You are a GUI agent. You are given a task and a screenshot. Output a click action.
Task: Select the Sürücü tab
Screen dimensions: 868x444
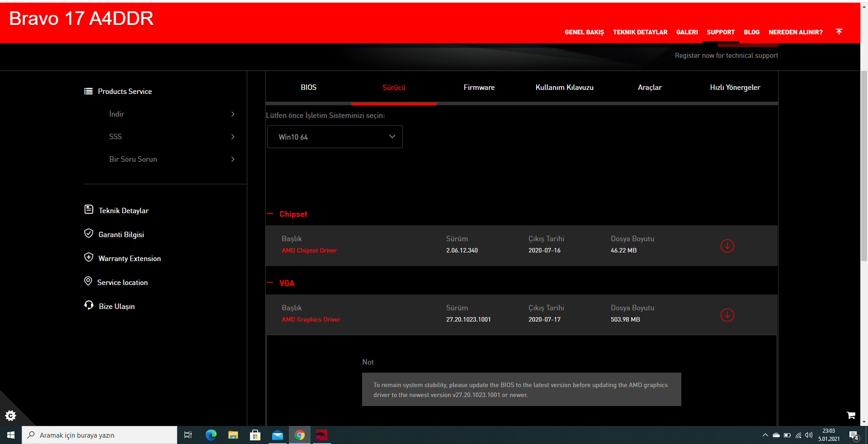(394, 88)
